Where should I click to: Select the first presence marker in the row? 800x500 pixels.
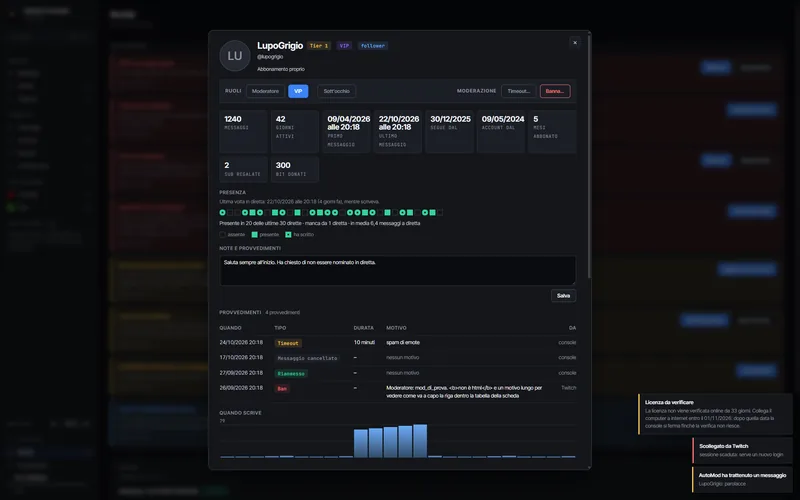click(222, 212)
